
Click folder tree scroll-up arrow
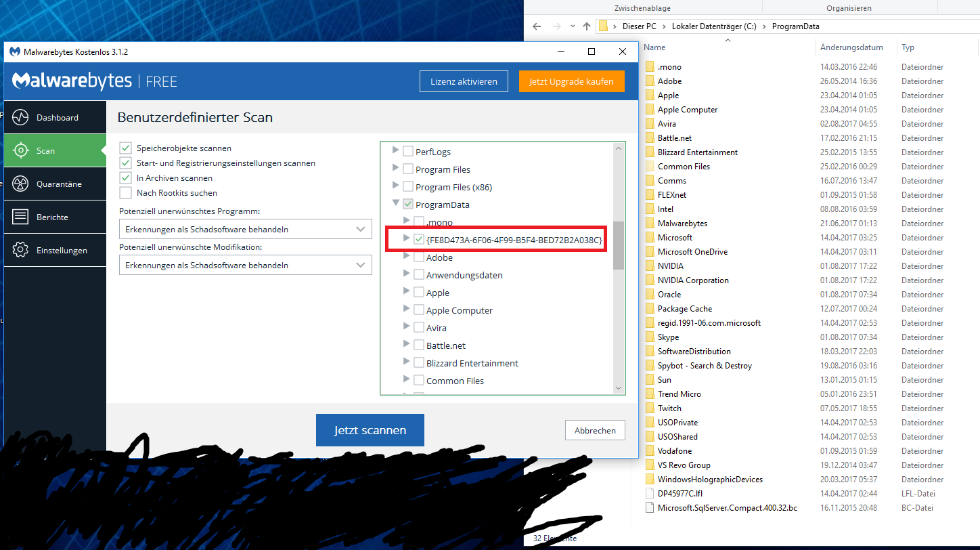tap(619, 147)
